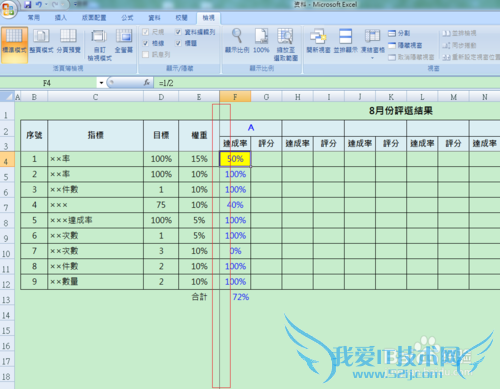This screenshot has height=389, width=500.
Task: Click the Redo icon
Action: 55,4
